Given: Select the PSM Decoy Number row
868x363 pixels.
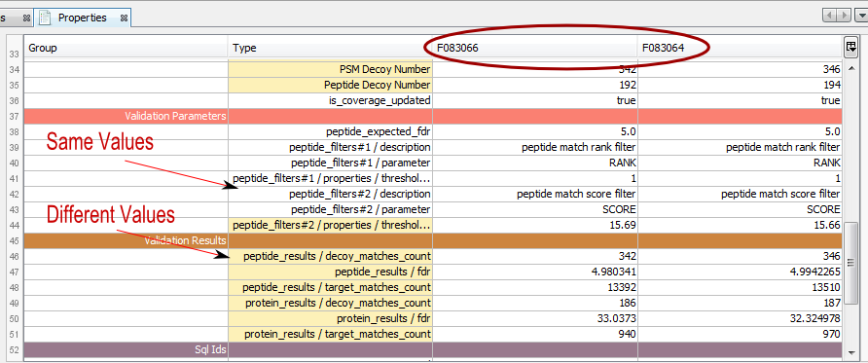Looking at the screenshot, I should tap(433, 69).
